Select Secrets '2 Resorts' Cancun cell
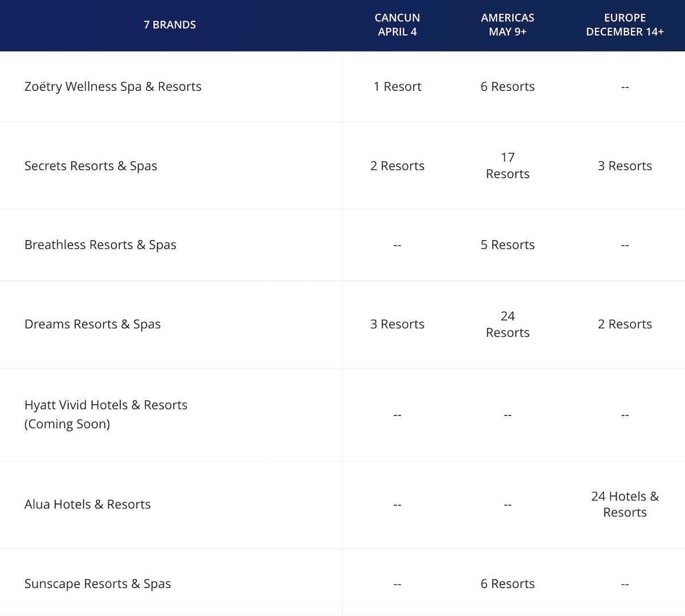 pos(397,166)
